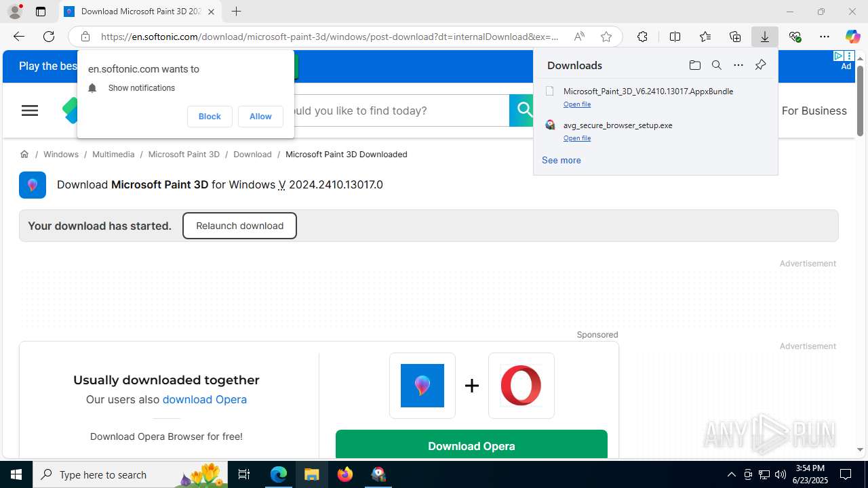Toggle Downloads toolbar button
The width and height of the screenshot is (868, 488).
click(x=765, y=37)
